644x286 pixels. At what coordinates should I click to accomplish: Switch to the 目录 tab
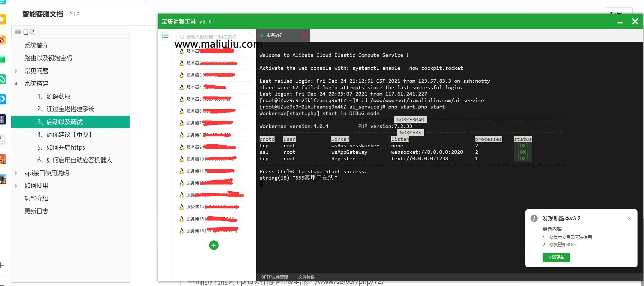pyautogui.click(x=25, y=32)
